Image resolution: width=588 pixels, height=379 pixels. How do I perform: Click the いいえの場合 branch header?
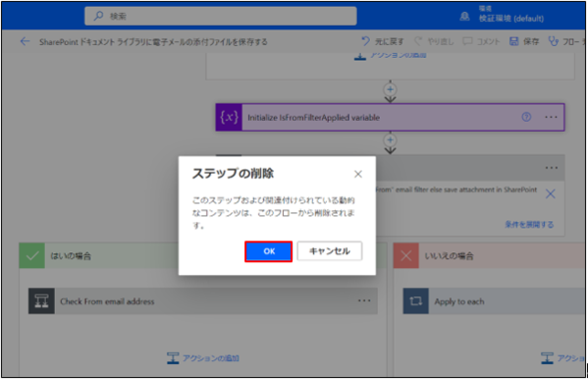(490, 256)
